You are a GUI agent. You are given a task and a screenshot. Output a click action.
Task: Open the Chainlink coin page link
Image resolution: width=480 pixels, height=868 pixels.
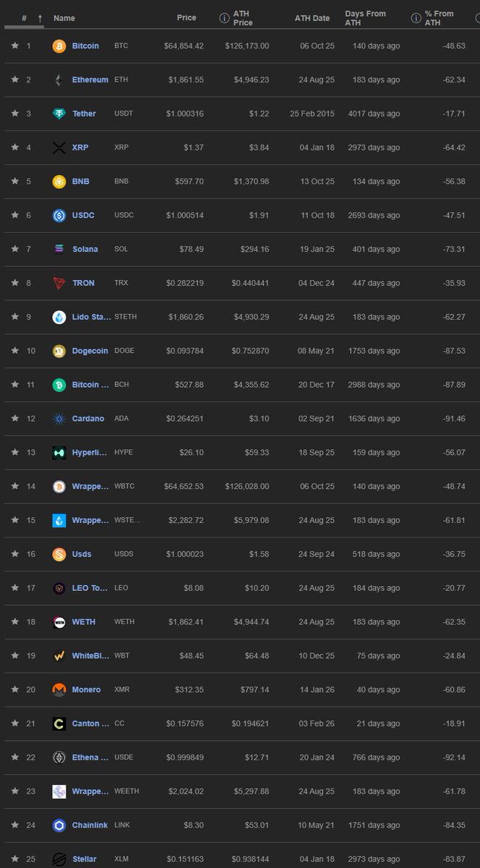point(91,825)
